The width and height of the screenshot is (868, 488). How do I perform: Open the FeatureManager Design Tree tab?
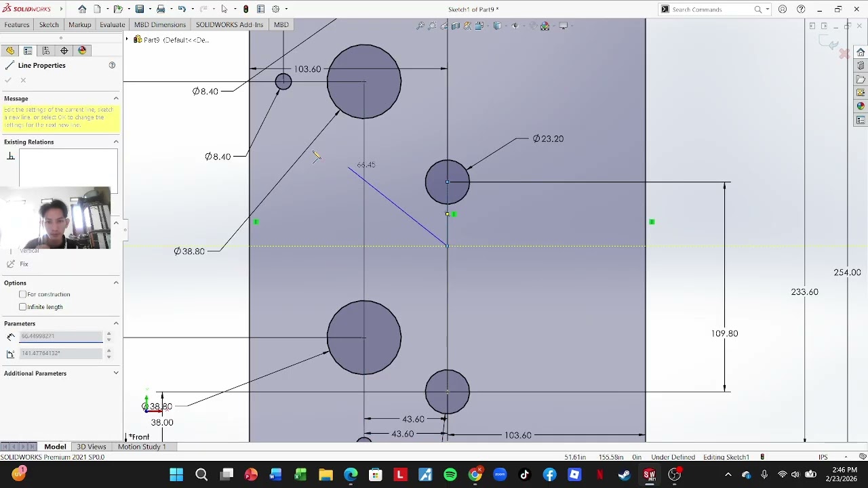(9, 51)
